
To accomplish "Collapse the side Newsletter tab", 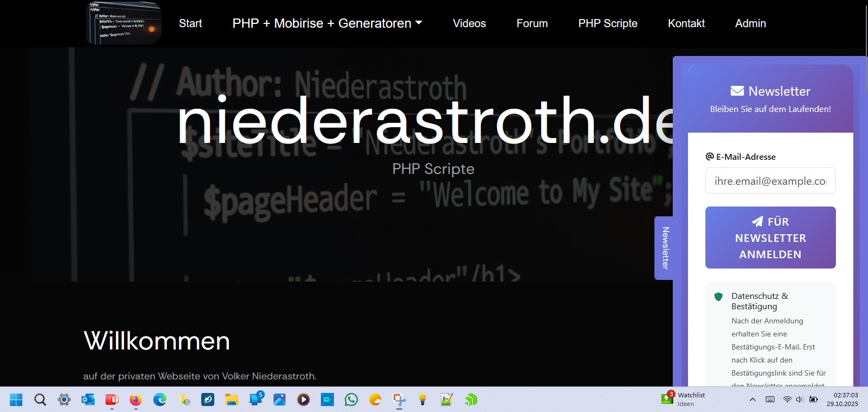I will pyautogui.click(x=664, y=248).
